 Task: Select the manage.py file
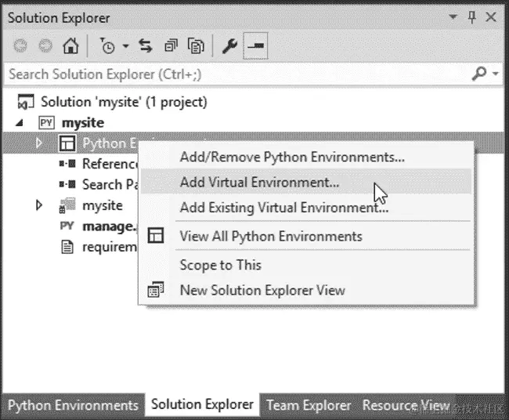tap(110, 226)
